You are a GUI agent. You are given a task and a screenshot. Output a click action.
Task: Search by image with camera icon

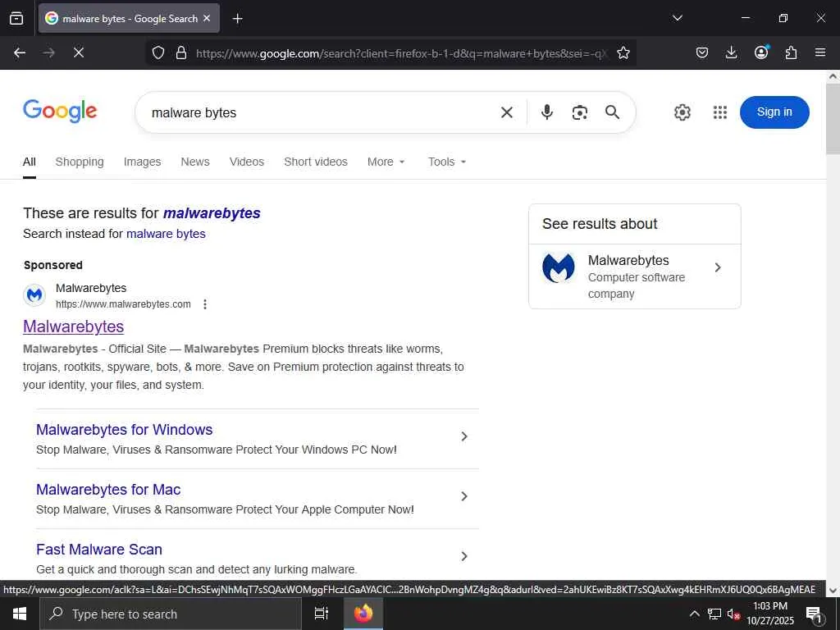click(x=580, y=112)
